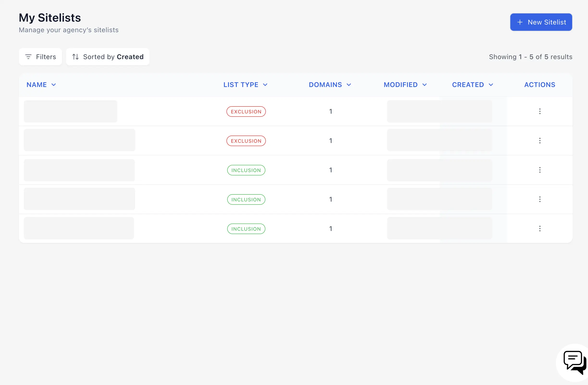Open the actions menu for the fourth sitelist row
This screenshot has height=385, width=588.
(540, 199)
